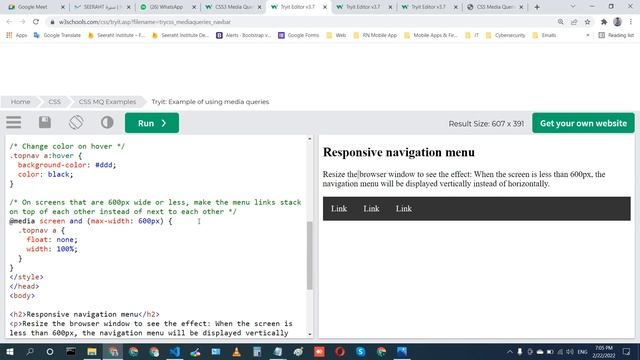This screenshot has width=640, height=360.
Task: Open VLC media player from the taskbar
Action: (x=236, y=351)
